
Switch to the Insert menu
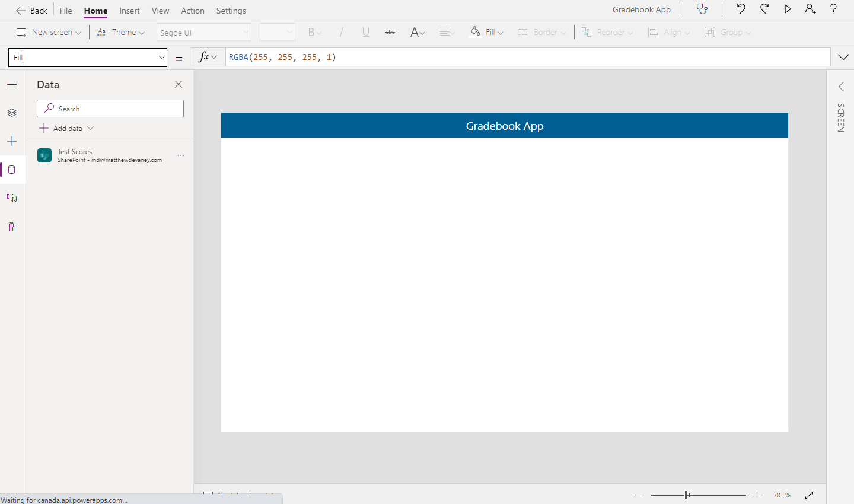coord(129,10)
